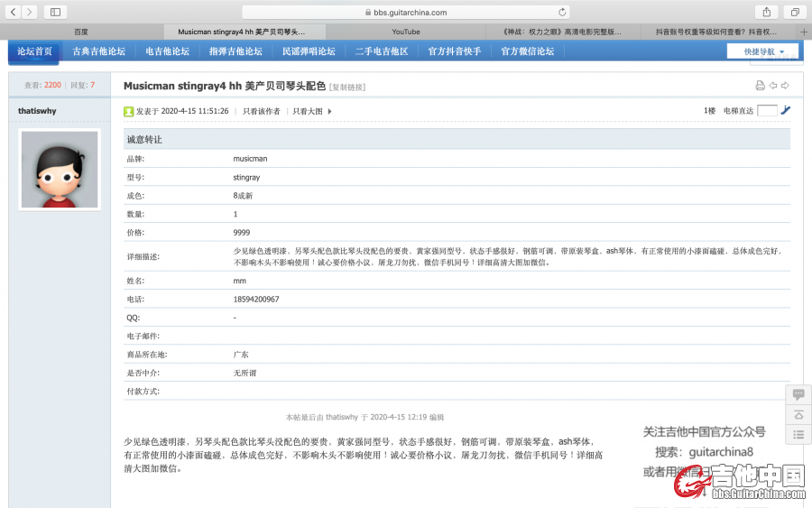Show all tabs overview icon

point(795,12)
